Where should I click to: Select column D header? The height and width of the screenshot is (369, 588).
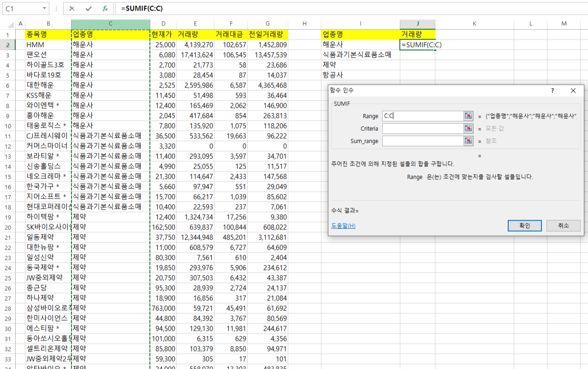point(163,24)
